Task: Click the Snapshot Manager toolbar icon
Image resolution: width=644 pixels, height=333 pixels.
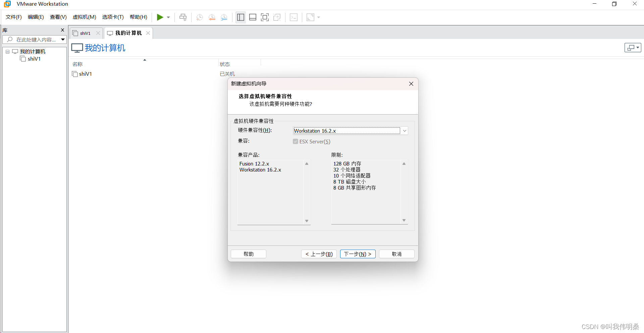Action: (224, 17)
